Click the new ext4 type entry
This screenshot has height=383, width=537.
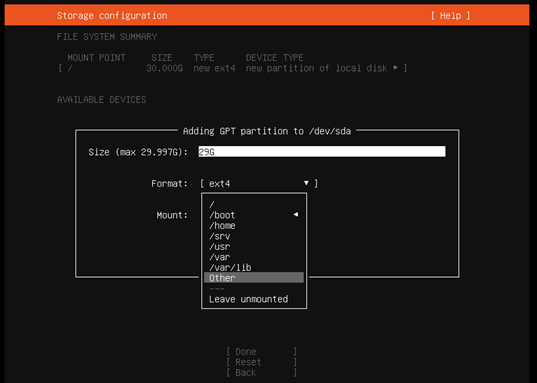click(214, 68)
